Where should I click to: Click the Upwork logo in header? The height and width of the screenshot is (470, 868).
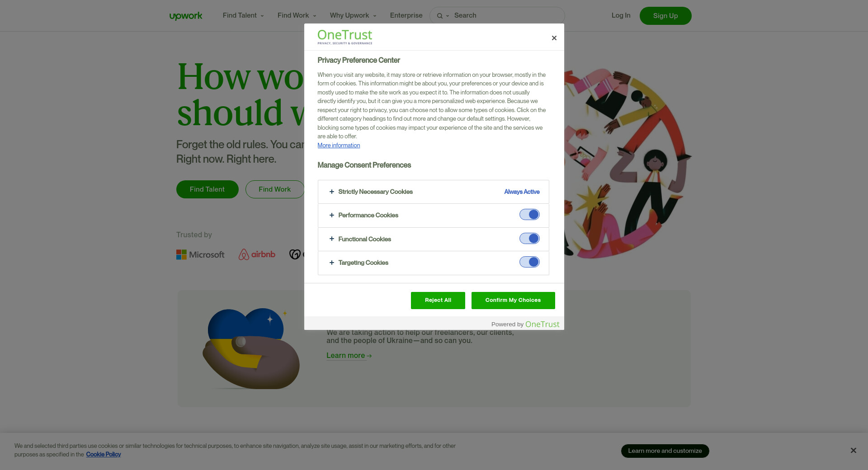click(186, 16)
